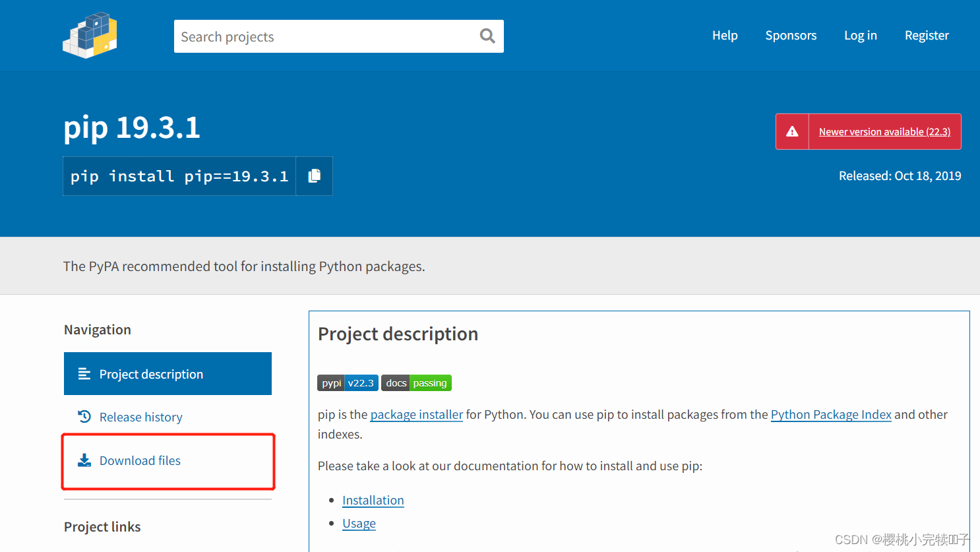Open Newer version available (22.3) link

click(884, 132)
